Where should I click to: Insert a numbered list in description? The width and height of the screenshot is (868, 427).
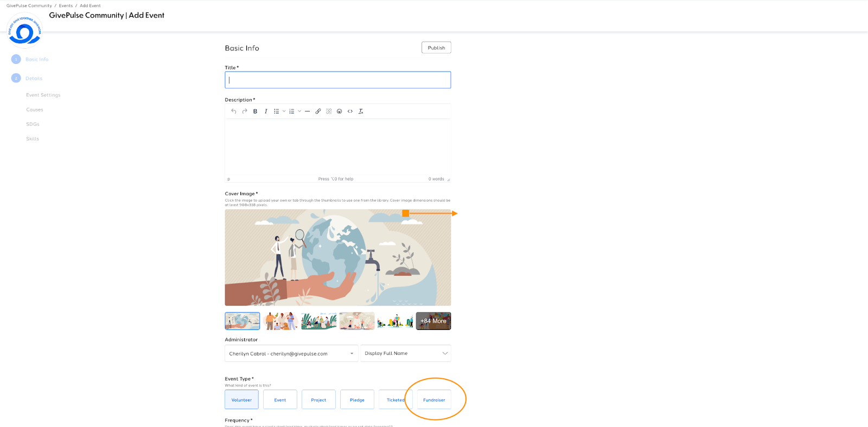click(291, 111)
